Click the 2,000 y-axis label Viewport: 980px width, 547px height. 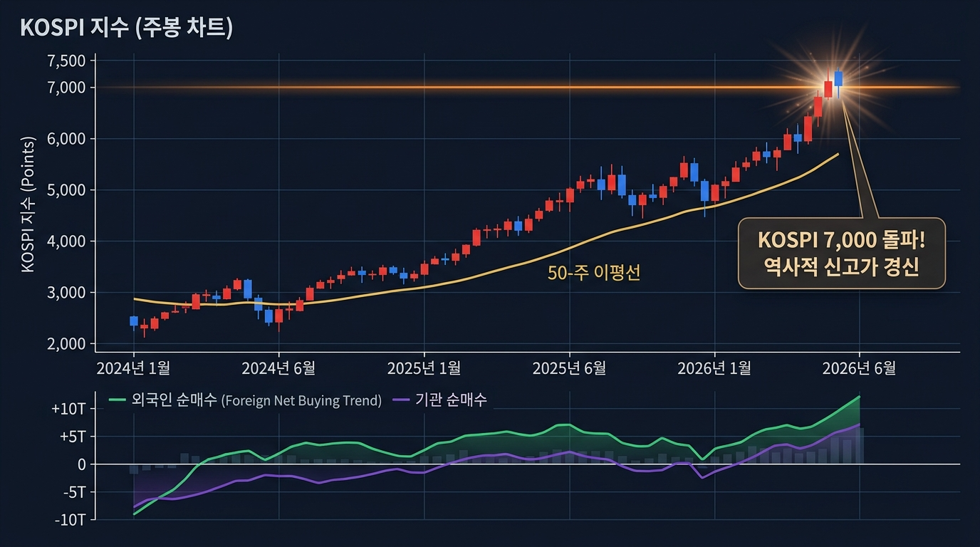[x=66, y=344]
